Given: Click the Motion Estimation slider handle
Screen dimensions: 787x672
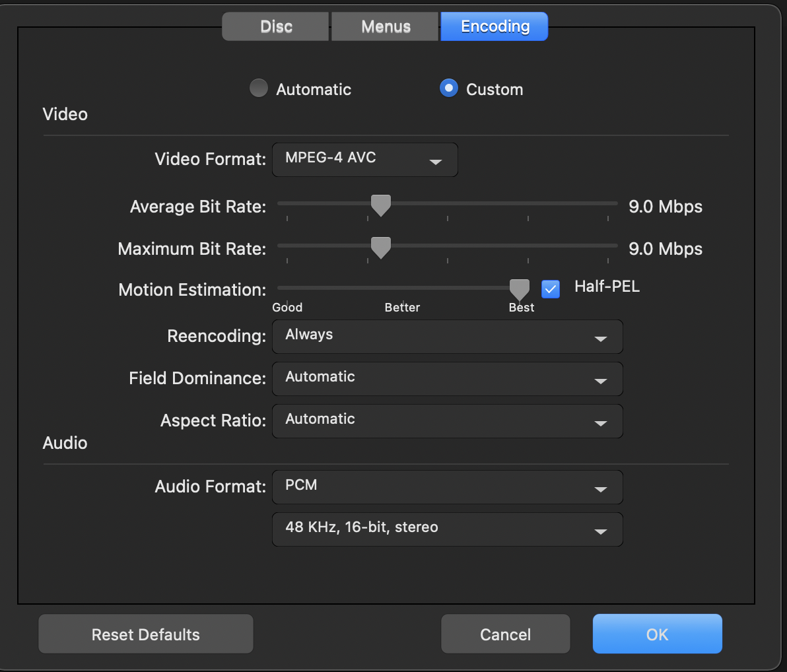Looking at the screenshot, I should (x=519, y=288).
